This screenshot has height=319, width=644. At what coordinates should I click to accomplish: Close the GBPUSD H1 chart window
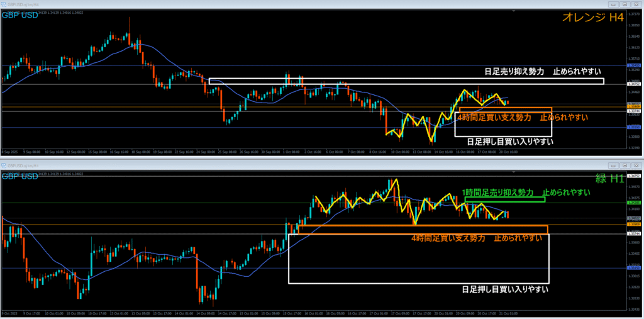point(635,165)
